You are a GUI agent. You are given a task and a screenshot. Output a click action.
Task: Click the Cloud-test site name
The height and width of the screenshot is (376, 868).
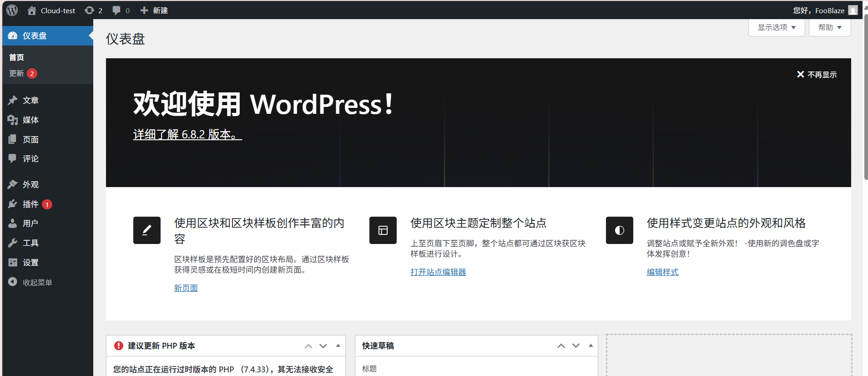click(x=58, y=10)
